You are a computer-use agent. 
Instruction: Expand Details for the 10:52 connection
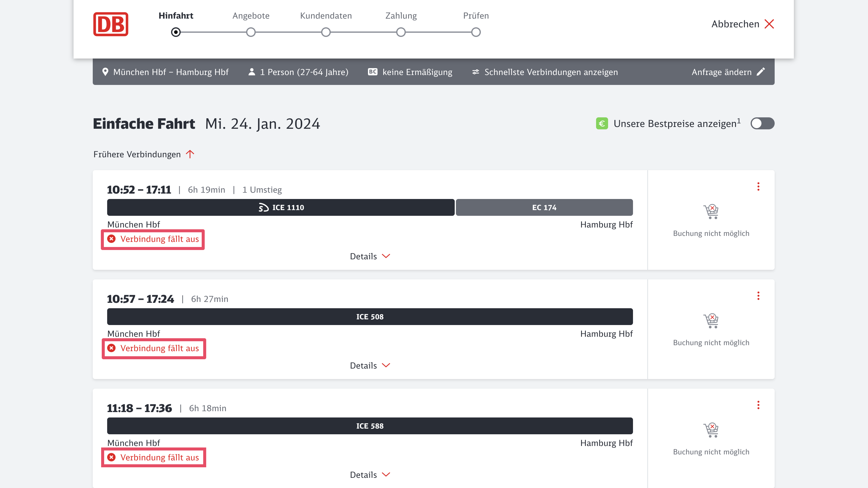(x=370, y=257)
